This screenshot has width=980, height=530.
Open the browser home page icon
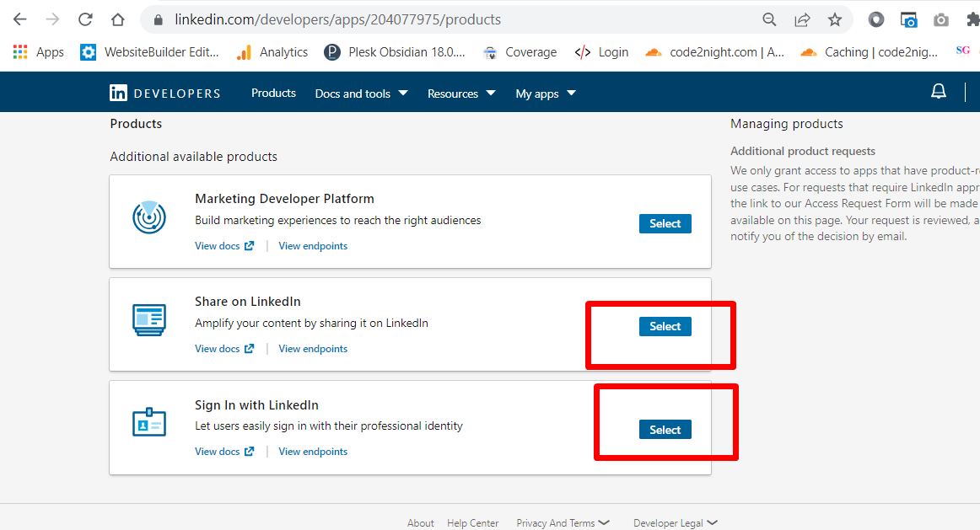[x=117, y=20]
